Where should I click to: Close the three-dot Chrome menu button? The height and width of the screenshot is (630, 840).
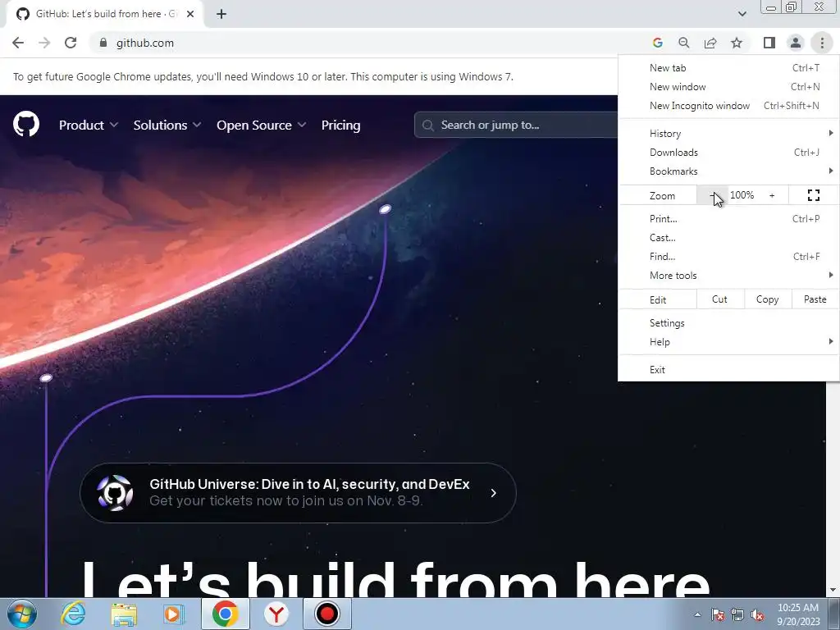click(x=822, y=43)
